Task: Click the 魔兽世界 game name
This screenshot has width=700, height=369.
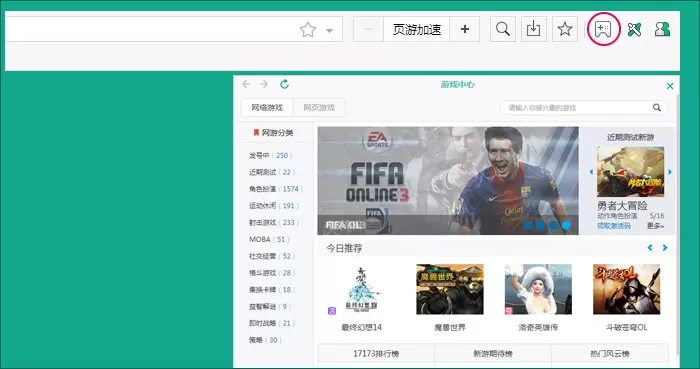Action: 450,327
